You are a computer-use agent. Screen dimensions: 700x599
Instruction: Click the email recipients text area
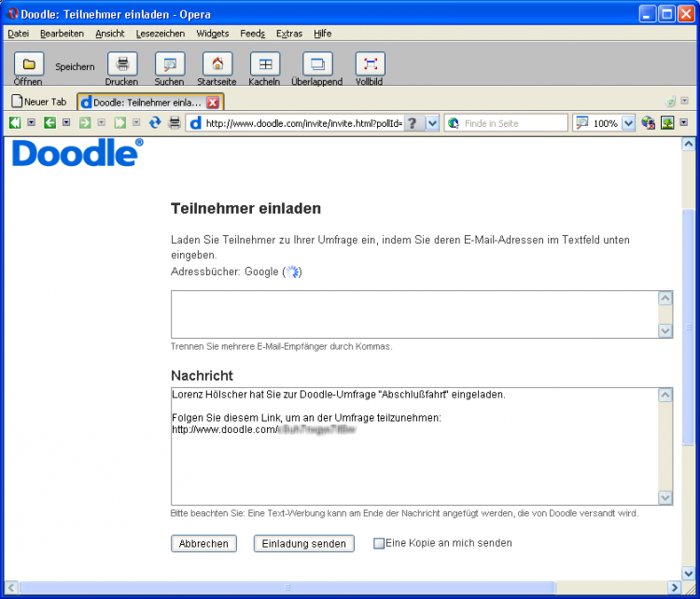point(414,314)
